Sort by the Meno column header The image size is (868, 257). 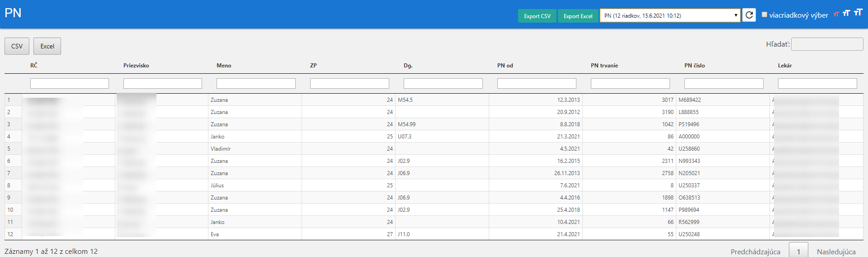[224, 65]
